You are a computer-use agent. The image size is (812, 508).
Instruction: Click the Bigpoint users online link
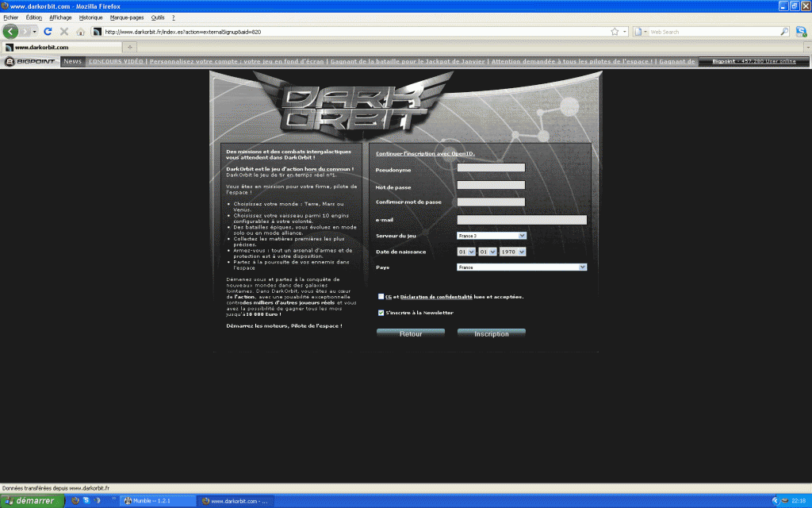pyautogui.click(x=754, y=61)
